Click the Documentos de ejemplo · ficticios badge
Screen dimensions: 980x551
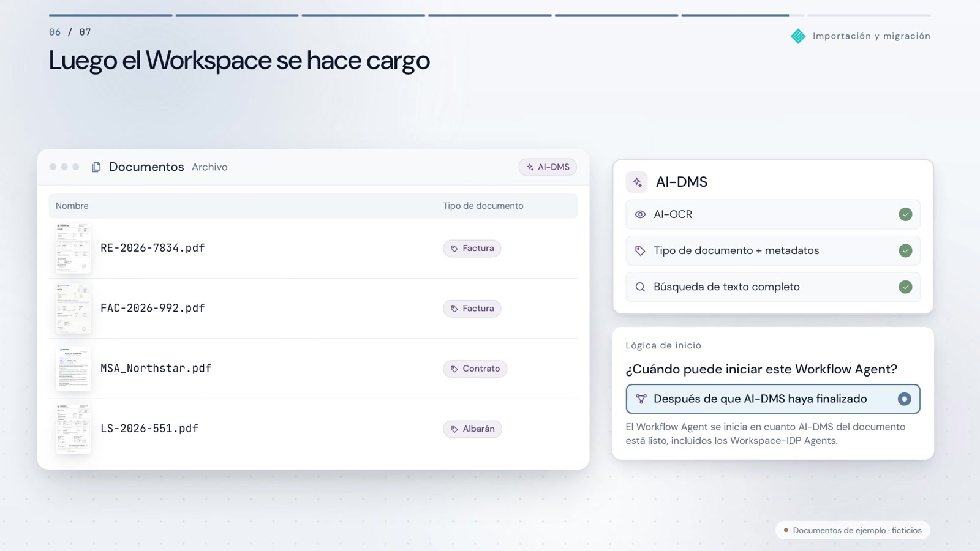click(x=853, y=530)
